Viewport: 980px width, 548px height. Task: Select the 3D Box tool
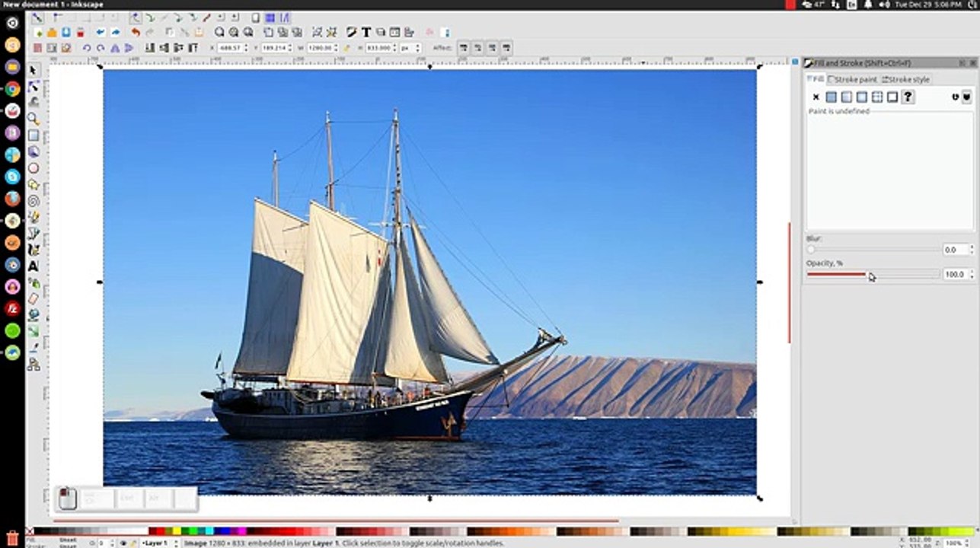(x=34, y=151)
